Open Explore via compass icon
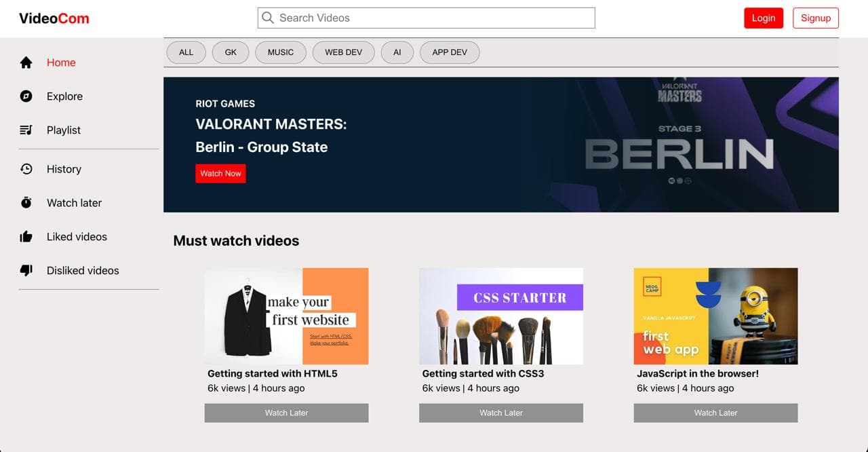The height and width of the screenshot is (452, 868). tap(26, 96)
